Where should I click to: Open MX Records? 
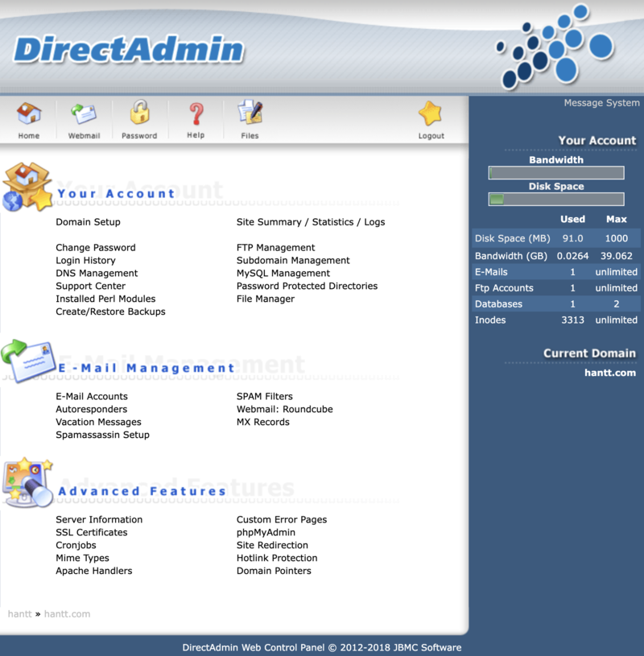(262, 422)
